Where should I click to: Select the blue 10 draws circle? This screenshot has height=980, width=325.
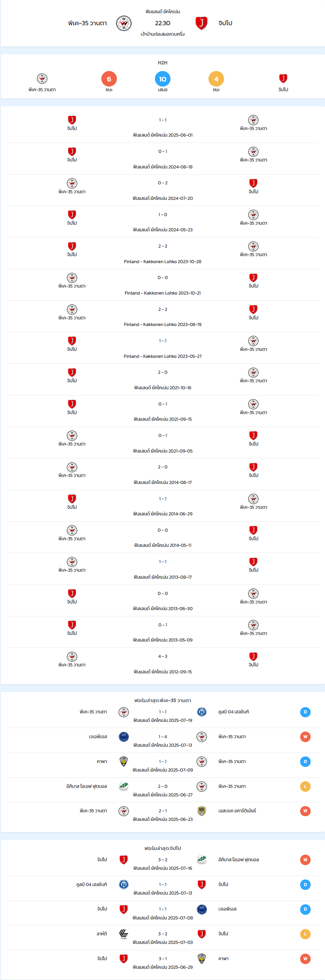[x=163, y=79]
